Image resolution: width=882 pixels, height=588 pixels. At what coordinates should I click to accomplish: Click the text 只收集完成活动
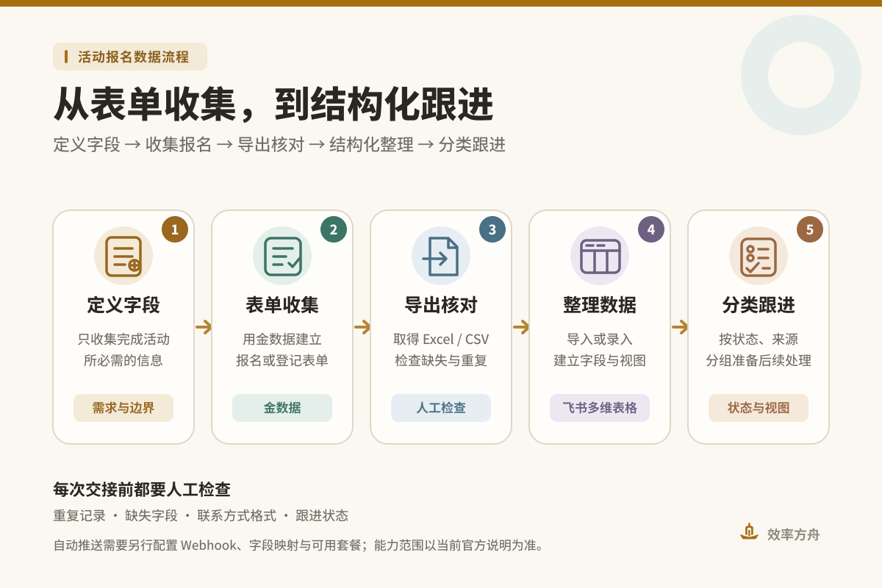[123, 340]
